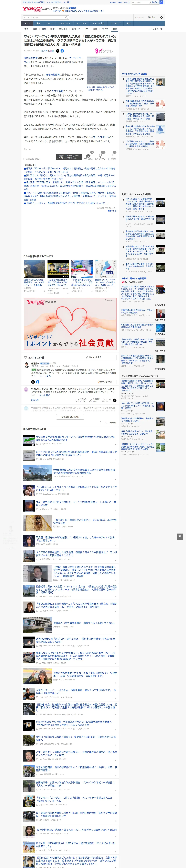
Task: Select the トップ tab
Action: pyautogui.click(x=27, y=24)
